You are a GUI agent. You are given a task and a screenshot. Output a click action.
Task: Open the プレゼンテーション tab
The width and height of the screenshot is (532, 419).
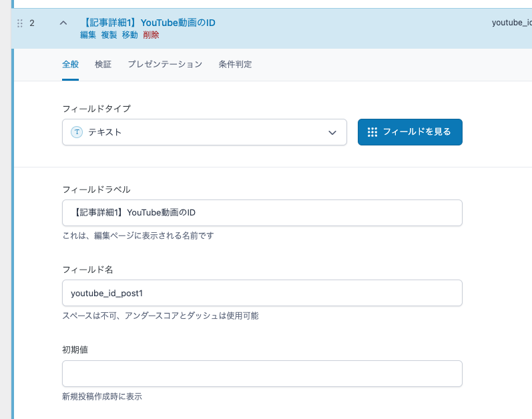click(x=165, y=65)
